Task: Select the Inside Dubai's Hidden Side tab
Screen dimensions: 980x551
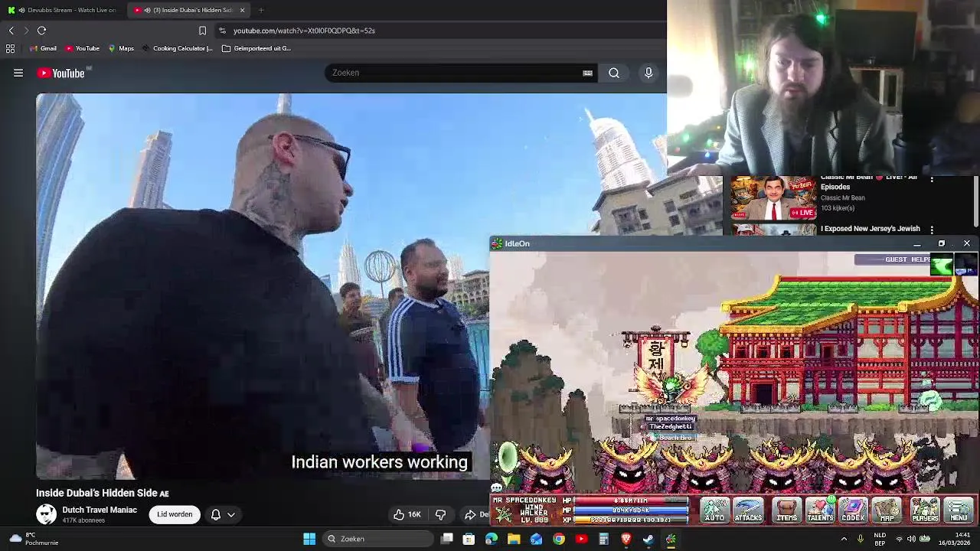Action: click(x=188, y=10)
